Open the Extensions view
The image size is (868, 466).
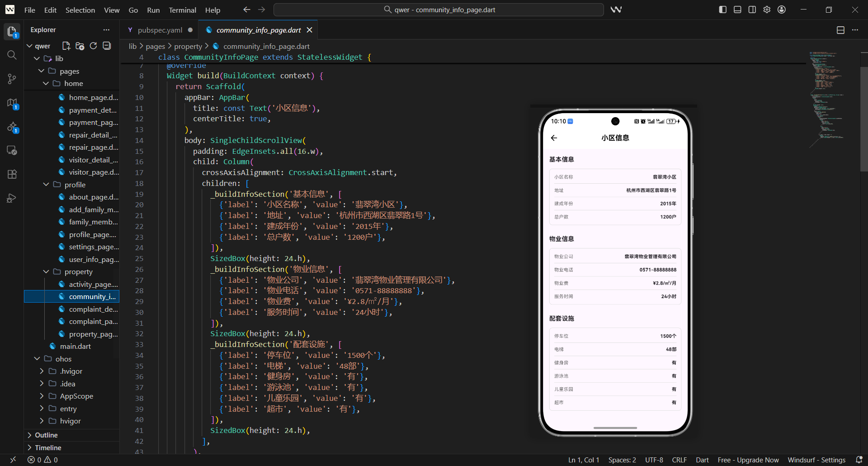(12, 174)
